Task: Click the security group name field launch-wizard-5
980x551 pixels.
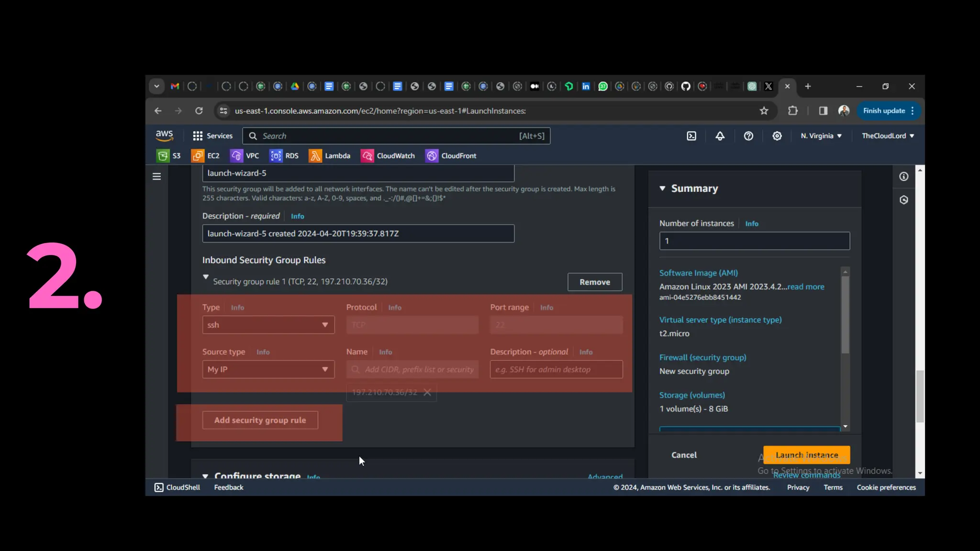Action: tap(358, 173)
